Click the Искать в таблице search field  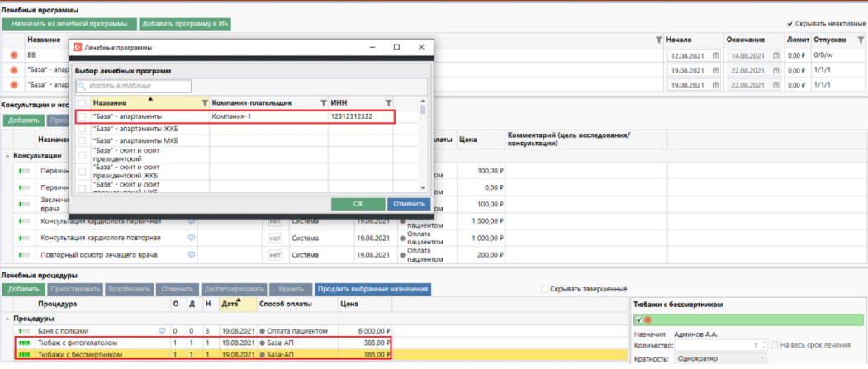[x=136, y=86]
